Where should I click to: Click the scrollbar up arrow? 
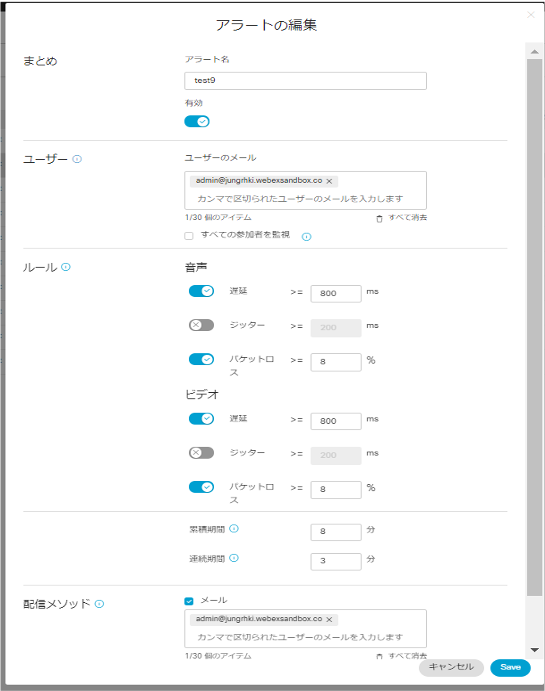tap(534, 52)
